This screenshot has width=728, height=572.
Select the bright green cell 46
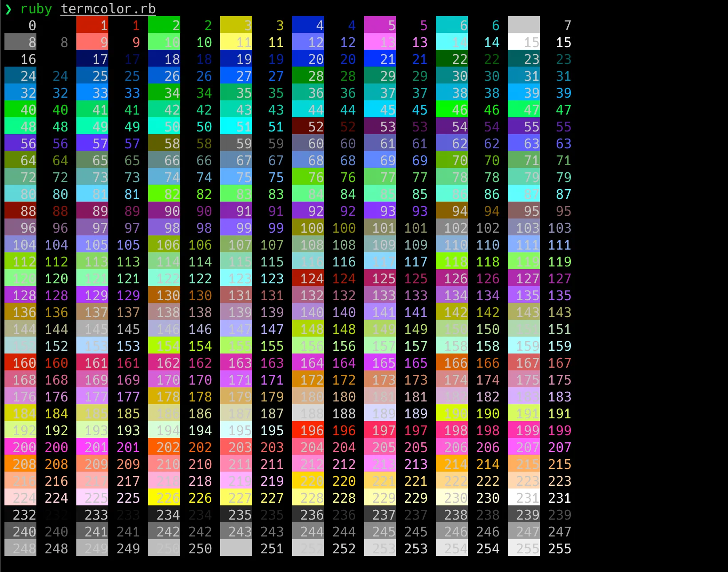[452, 110]
